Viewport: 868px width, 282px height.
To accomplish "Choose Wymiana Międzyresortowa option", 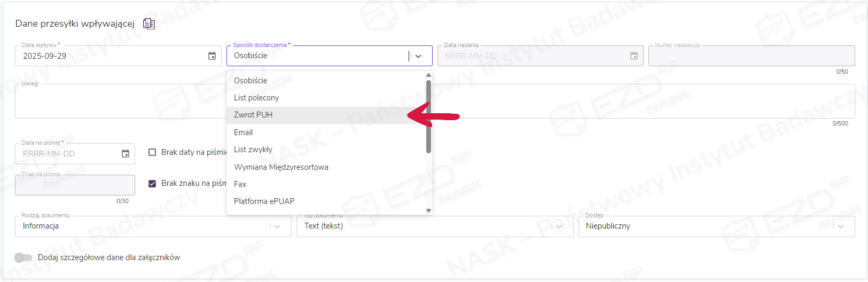I will point(281,167).
